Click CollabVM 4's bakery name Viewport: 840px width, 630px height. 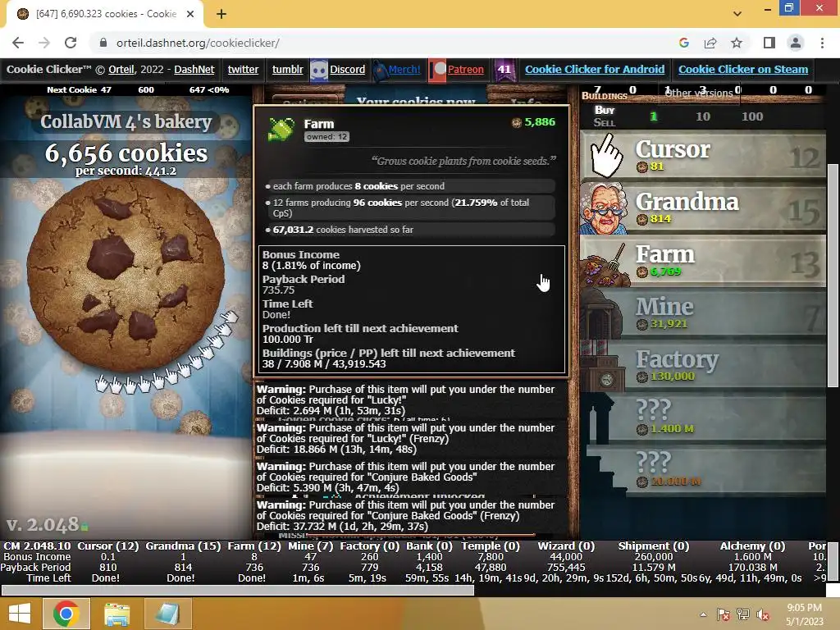[126, 121]
